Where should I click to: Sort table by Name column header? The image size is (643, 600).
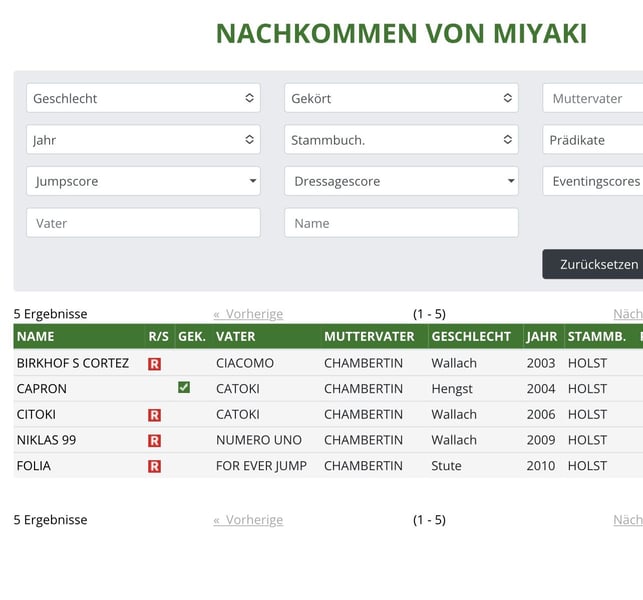(x=36, y=337)
